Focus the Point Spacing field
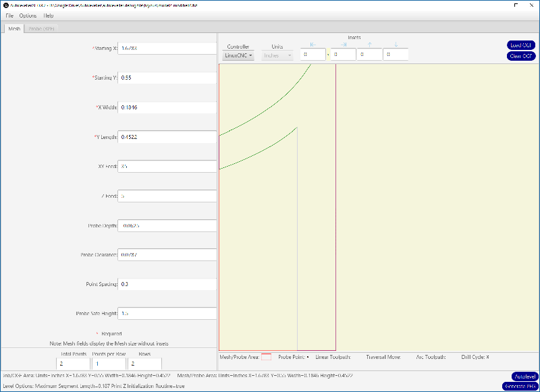The image size is (540, 392). pos(167,284)
